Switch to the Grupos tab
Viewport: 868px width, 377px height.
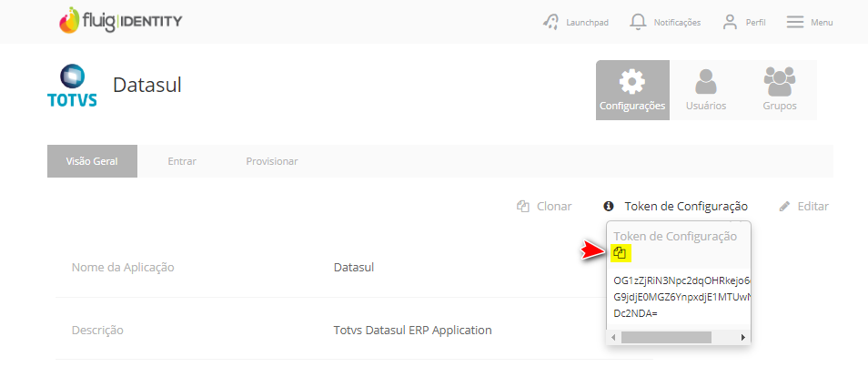780,90
